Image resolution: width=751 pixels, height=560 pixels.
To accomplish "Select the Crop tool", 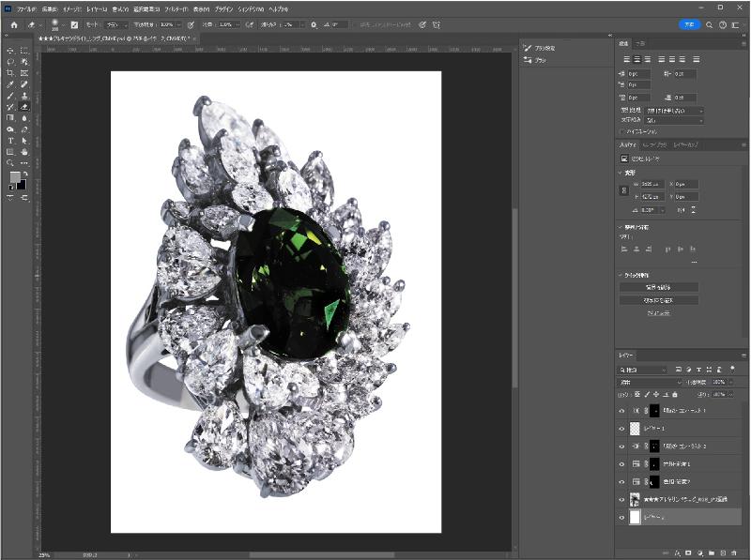I will point(10,72).
